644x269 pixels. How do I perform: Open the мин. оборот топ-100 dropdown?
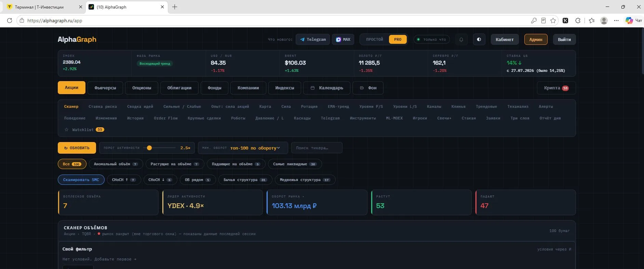click(243, 148)
